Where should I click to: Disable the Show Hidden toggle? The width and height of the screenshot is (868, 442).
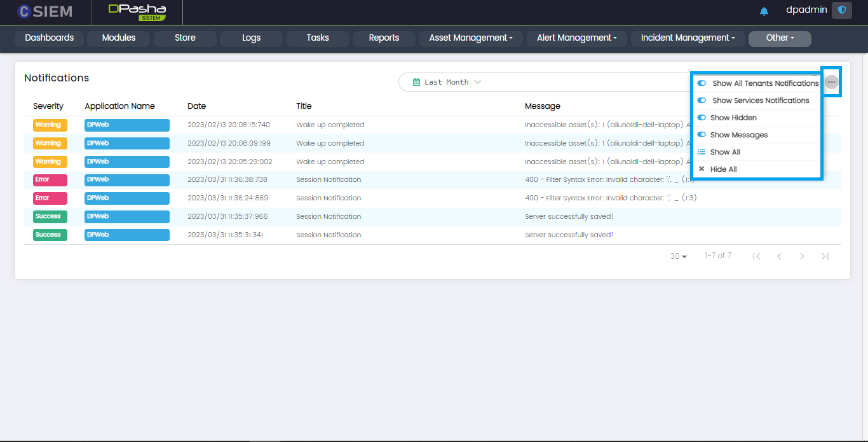click(702, 118)
